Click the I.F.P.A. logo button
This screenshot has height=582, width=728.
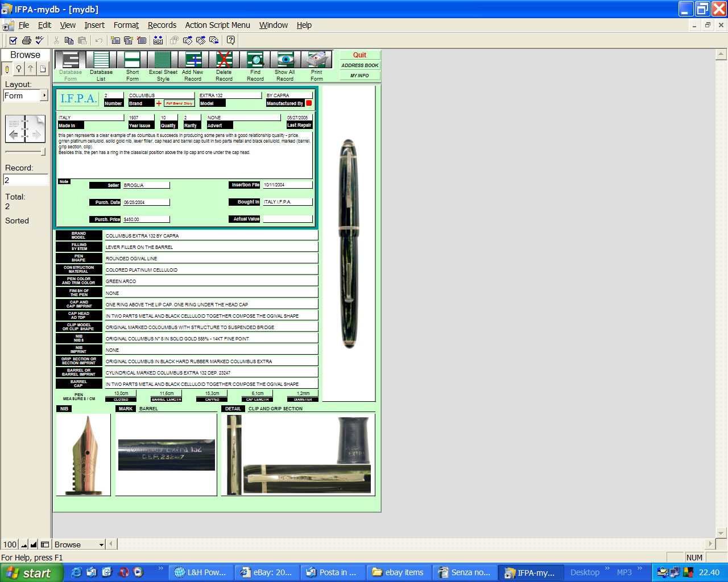click(x=78, y=99)
